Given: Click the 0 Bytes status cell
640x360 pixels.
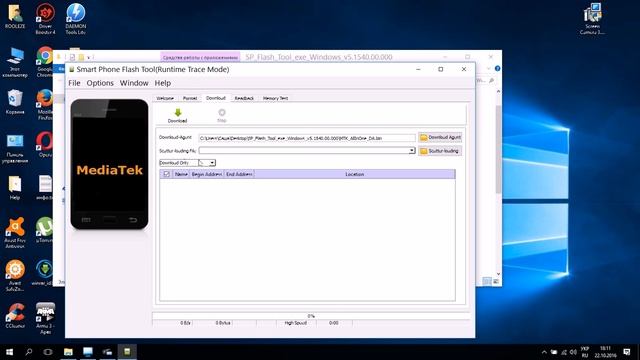Looking at the screenshot, I should 223,323.
